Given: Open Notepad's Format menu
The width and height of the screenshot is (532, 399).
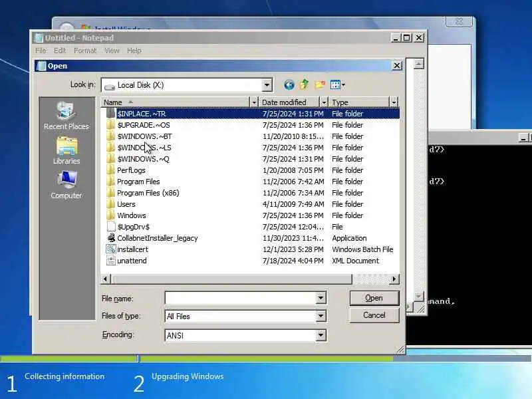Looking at the screenshot, I should coord(85,51).
